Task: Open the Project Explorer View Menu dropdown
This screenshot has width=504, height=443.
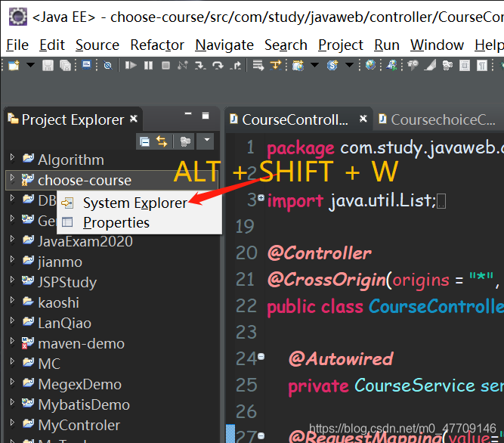Action: 207,140
